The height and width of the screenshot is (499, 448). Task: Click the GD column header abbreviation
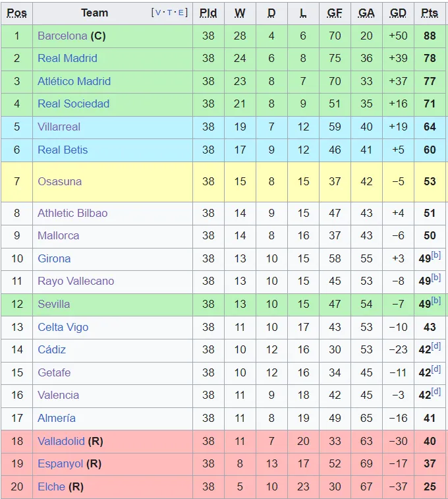(x=398, y=13)
